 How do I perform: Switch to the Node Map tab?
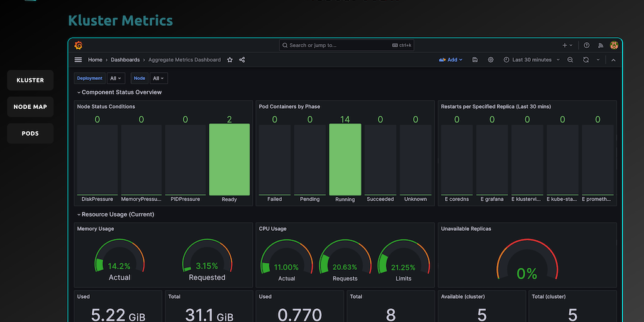(30, 107)
